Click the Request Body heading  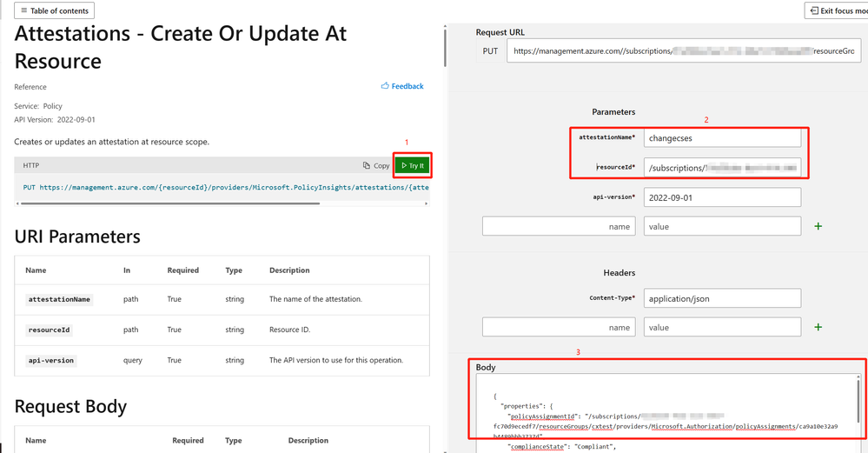click(71, 406)
